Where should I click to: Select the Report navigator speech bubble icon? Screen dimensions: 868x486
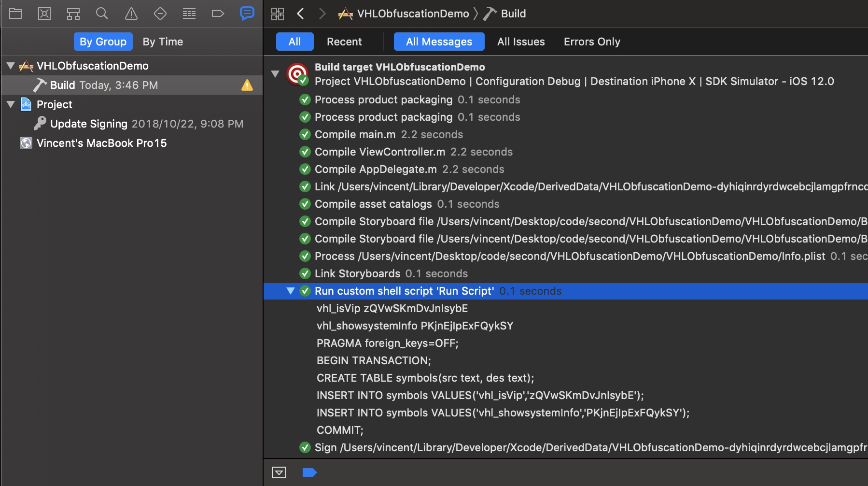coord(247,14)
